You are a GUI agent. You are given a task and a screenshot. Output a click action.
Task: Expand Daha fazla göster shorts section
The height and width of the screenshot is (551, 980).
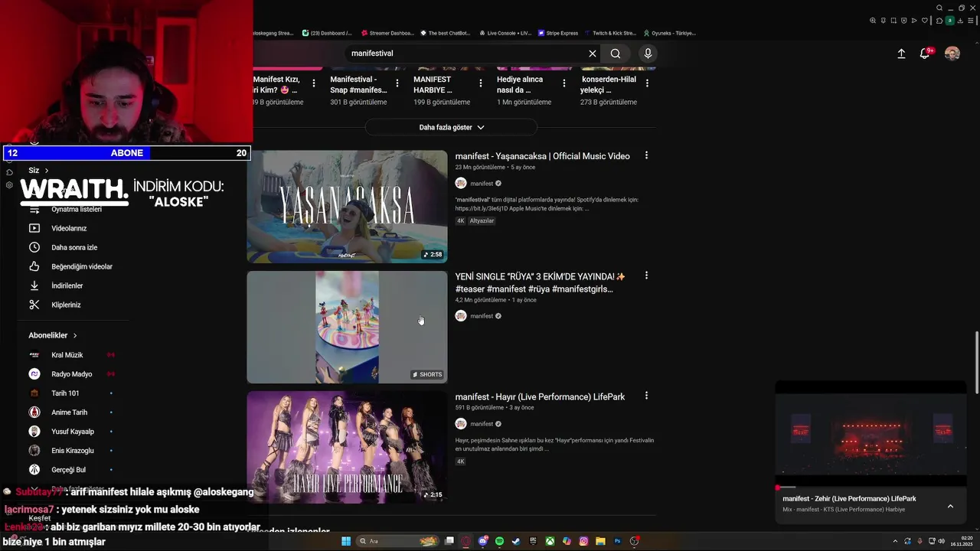tap(451, 127)
